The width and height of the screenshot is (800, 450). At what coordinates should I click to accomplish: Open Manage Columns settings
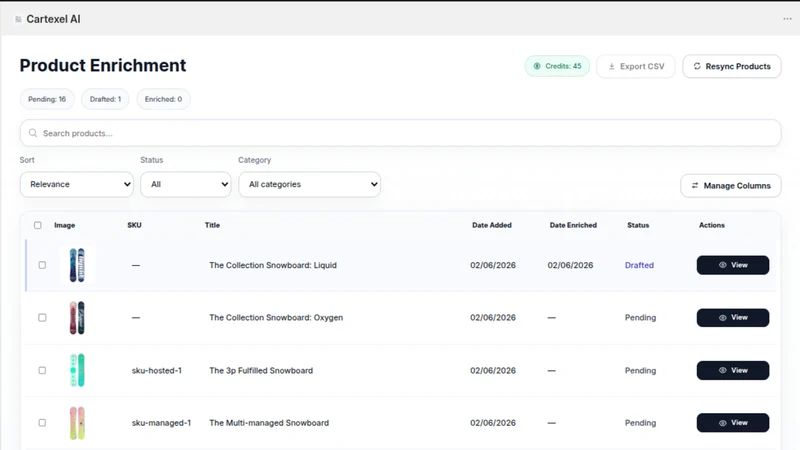[x=731, y=186]
